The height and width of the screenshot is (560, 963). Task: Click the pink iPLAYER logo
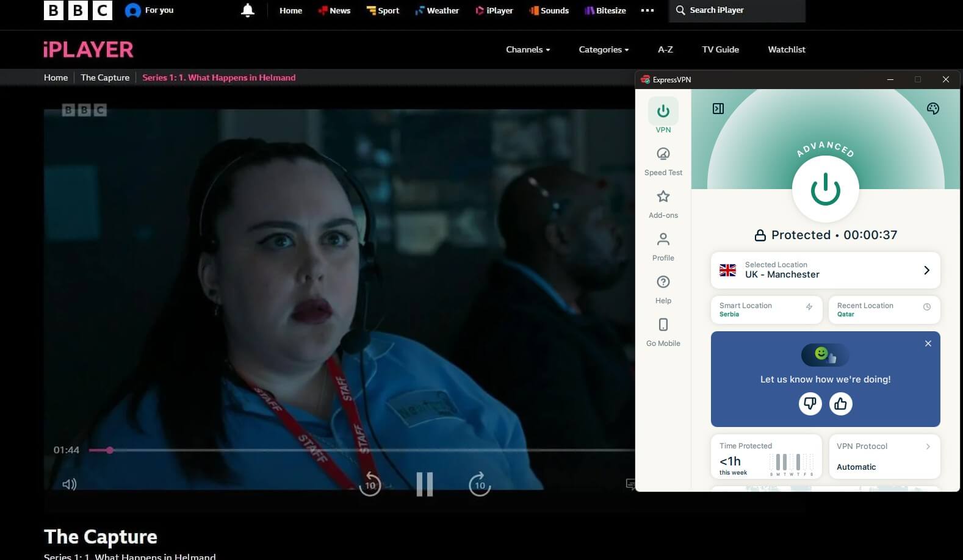(88, 49)
